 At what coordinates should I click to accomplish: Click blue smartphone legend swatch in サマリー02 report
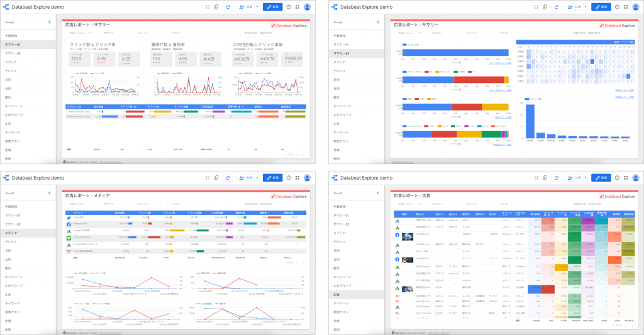[404, 72]
